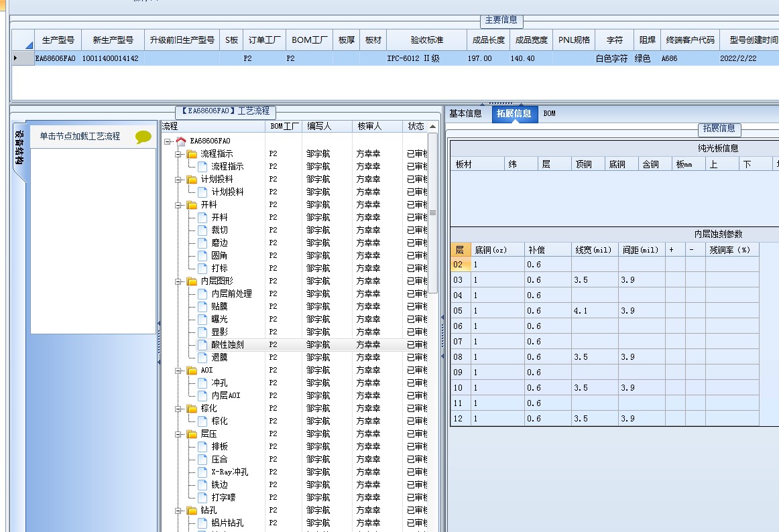The image size is (779, 532).
Task: Collapse the 内层图形 folder node
Action: [178, 281]
